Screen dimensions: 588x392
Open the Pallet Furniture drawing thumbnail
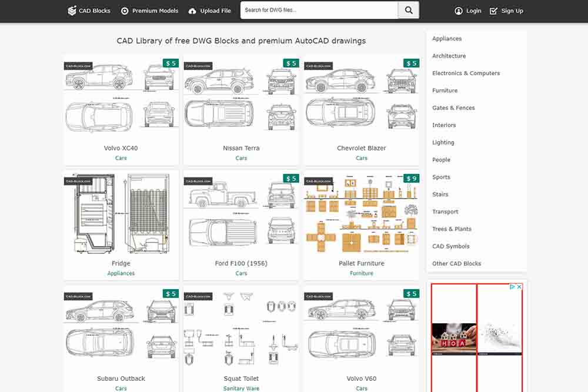pos(362,213)
